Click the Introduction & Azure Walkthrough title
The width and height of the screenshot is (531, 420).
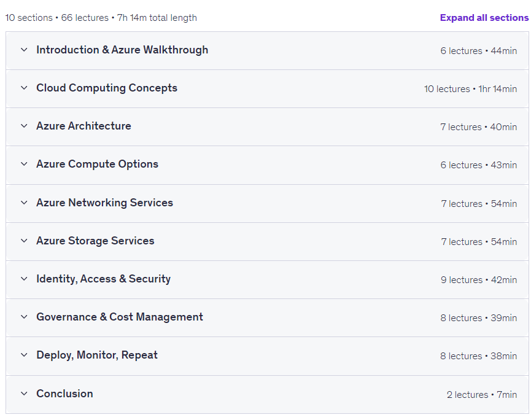pos(122,50)
